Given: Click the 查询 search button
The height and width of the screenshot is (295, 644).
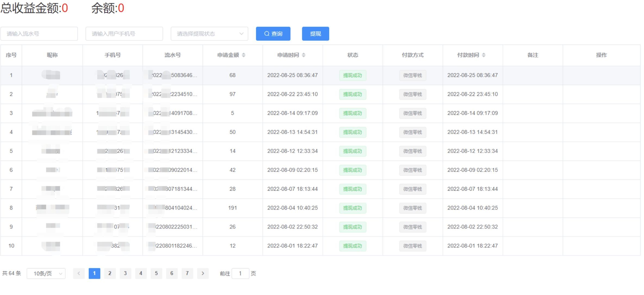Looking at the screenshot, I should pyautogui.click(x=273, y=34).
